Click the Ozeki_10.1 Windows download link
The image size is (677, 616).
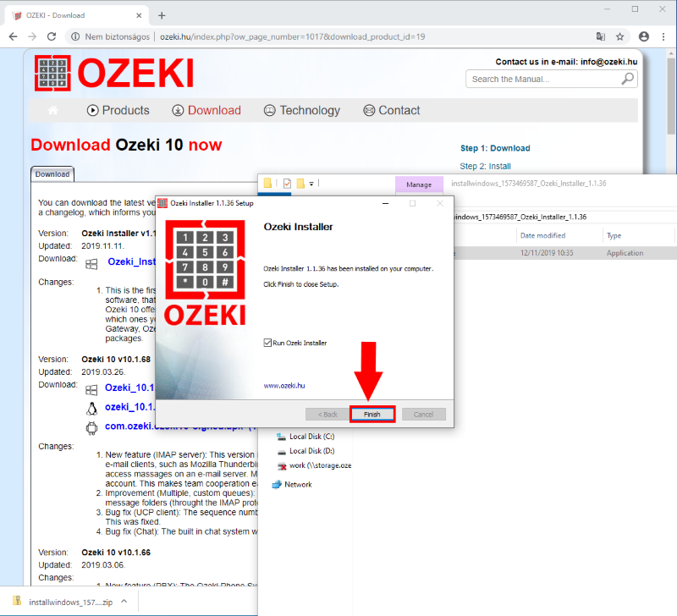(x=129, y=388)
